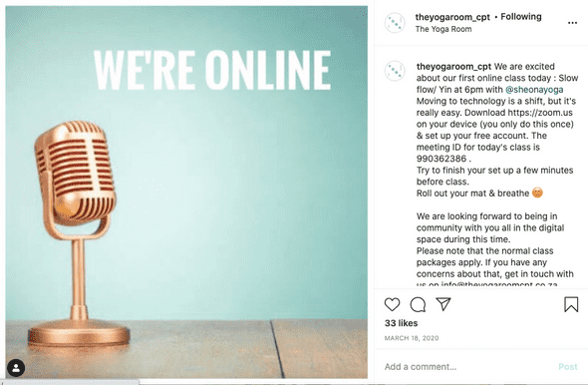Toggle the Following status button
Image resolution: width=588 pixels, height=385 pixels.
521,17
